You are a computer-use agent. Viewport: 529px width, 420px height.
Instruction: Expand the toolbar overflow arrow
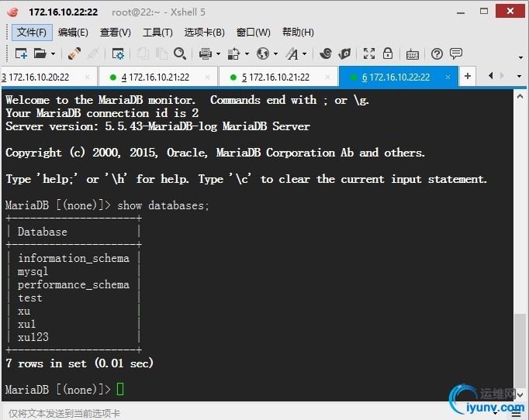[520, 57]
